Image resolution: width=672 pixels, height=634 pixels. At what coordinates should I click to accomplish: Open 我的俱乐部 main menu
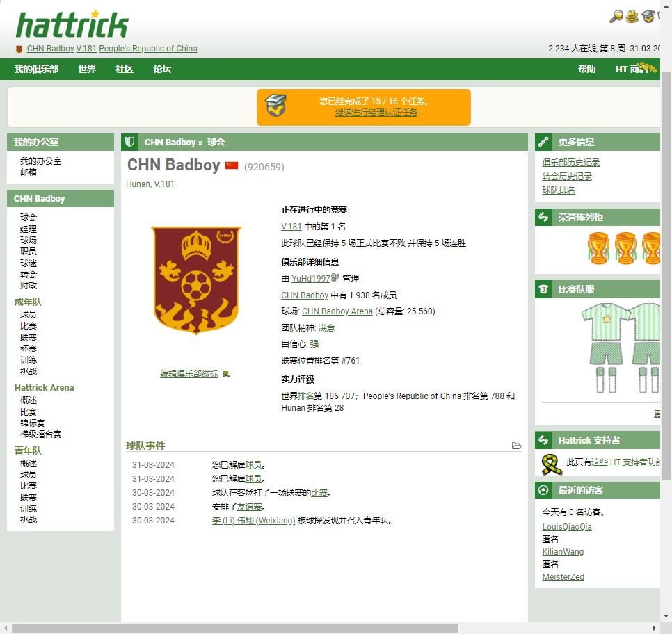pos(36,69)
